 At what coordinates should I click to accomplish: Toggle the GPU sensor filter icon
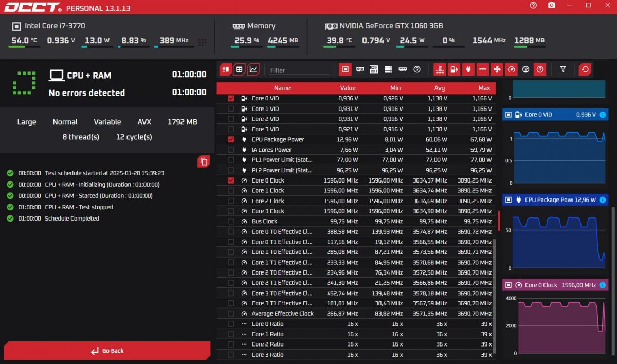pyautogui.click(x=360, y=69)
